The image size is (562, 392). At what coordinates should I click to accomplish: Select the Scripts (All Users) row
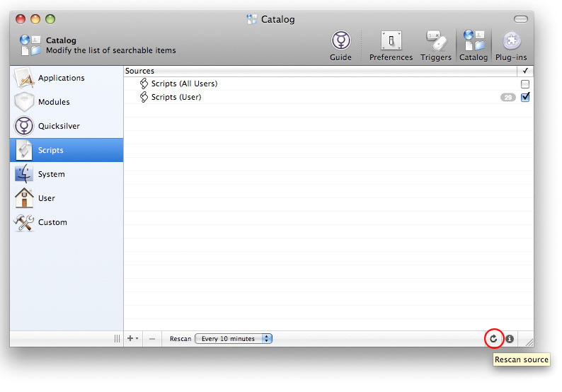tap(328, 83)
